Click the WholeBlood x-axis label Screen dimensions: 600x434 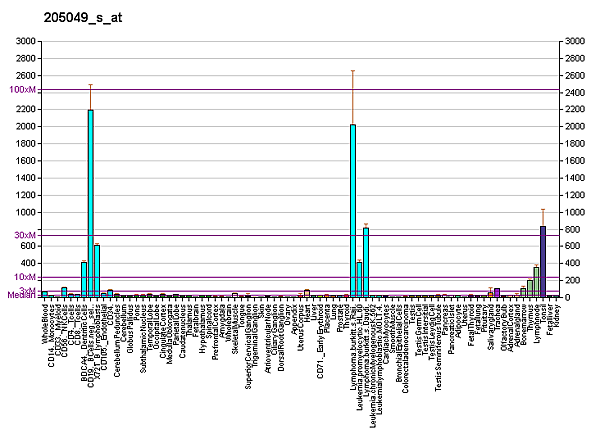click(x=45, y=324)
